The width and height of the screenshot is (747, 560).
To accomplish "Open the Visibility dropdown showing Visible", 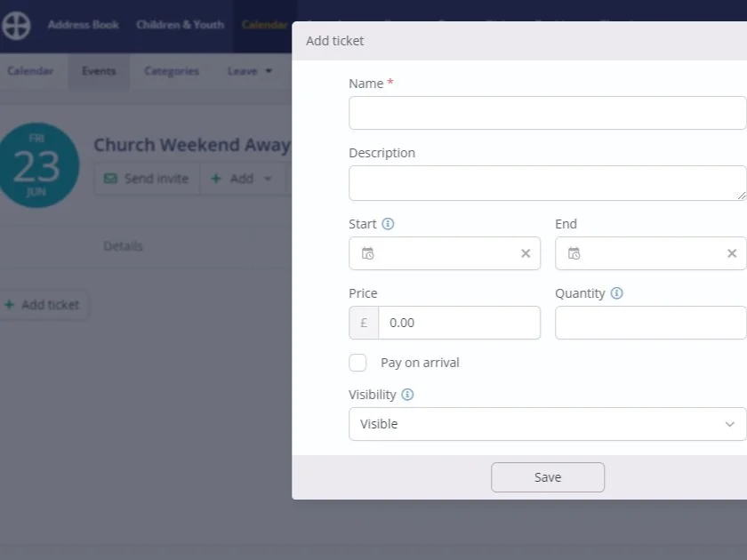I will click(548, 424).
